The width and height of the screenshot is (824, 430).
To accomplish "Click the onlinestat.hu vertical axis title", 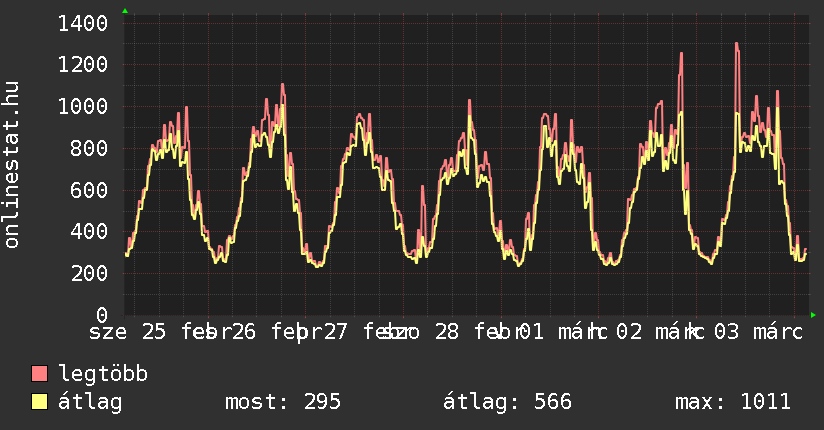I will (x=12, y=165).
